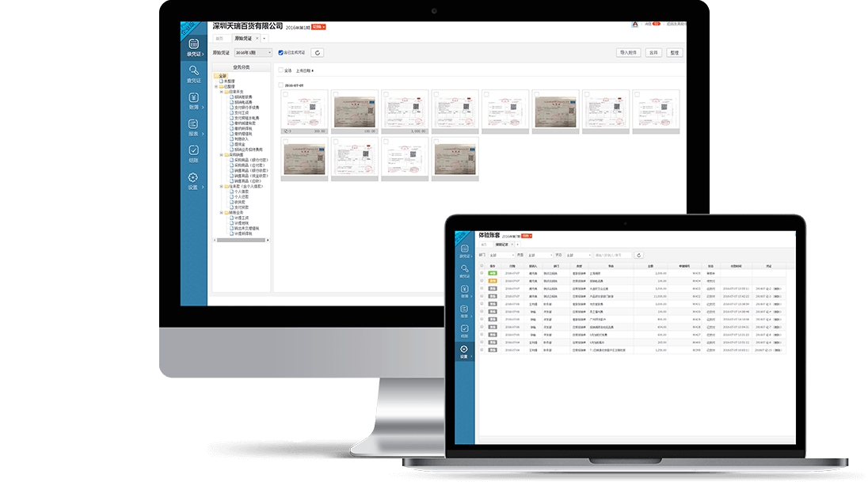Open the 2016年1期 period dropdown

(x=253, y=53)
